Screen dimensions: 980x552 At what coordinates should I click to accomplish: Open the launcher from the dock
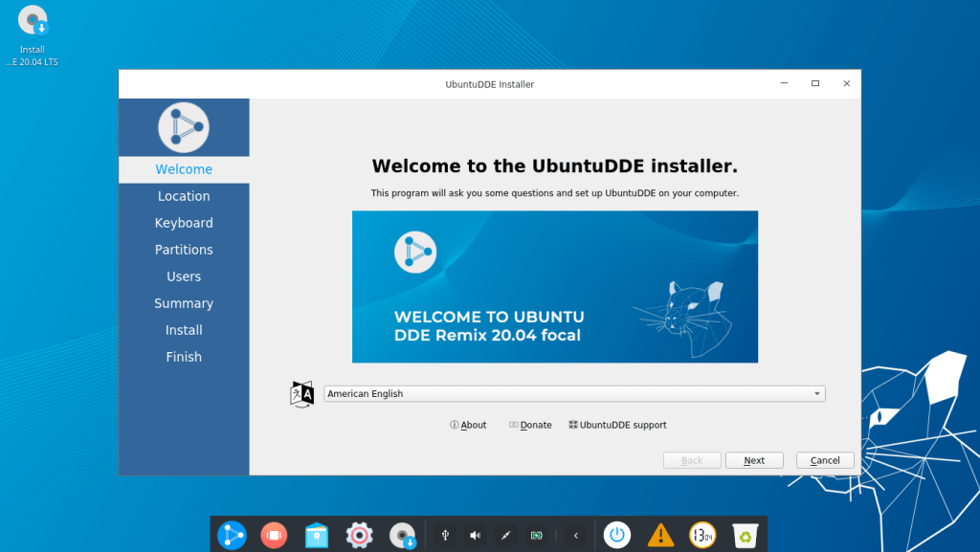tap(232, 535)
